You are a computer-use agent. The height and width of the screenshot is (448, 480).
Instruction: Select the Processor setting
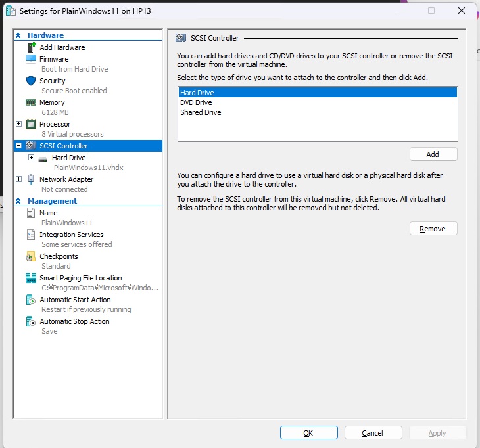(x=55, y=124)
